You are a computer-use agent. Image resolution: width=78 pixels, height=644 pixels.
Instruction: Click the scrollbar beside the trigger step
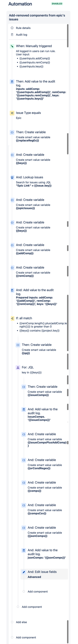(68, 36)
